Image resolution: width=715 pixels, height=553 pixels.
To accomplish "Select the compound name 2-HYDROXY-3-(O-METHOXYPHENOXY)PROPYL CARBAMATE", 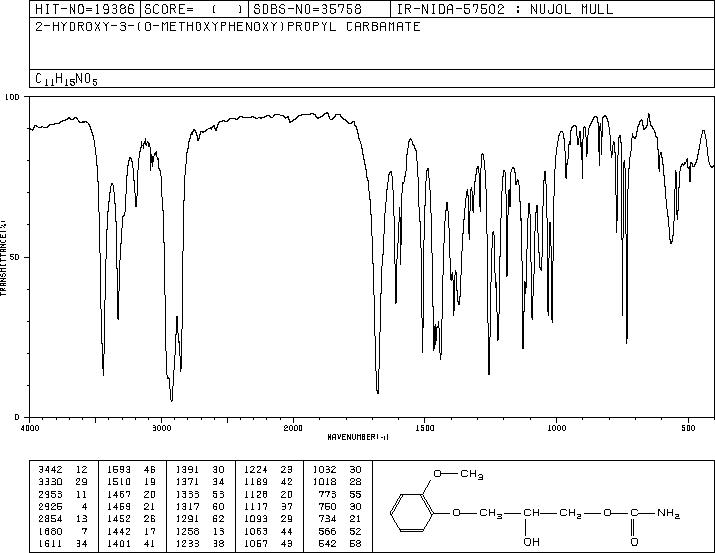I will tap(228, 26).
